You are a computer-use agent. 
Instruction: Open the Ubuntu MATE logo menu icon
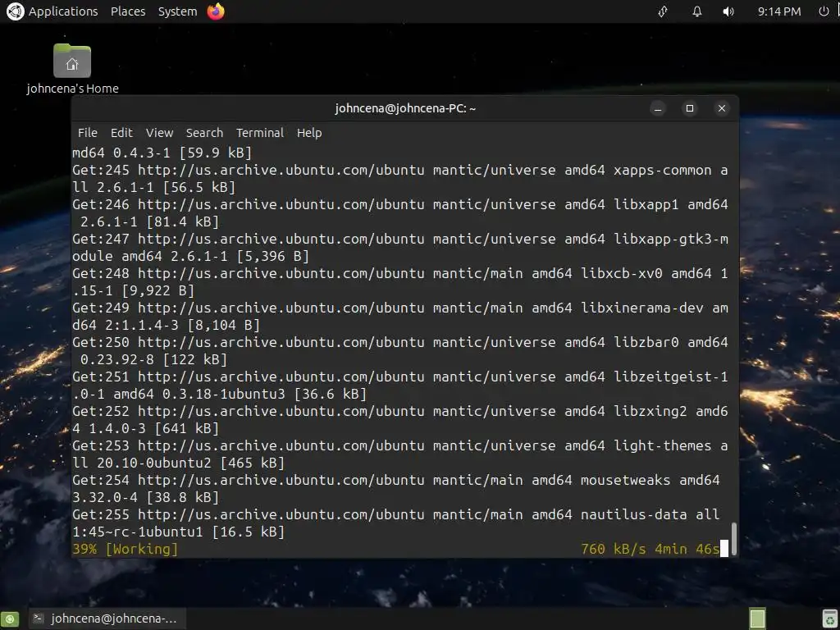click(x=15, y=11)
